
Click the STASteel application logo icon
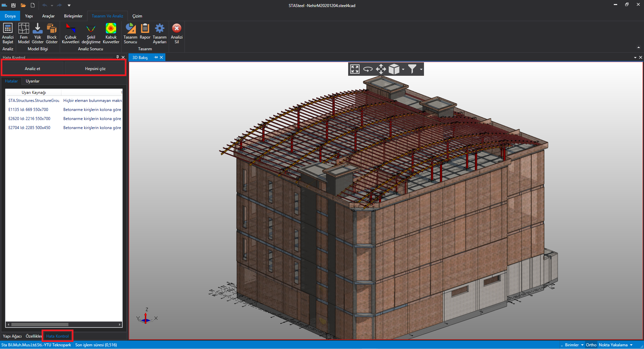4,5
